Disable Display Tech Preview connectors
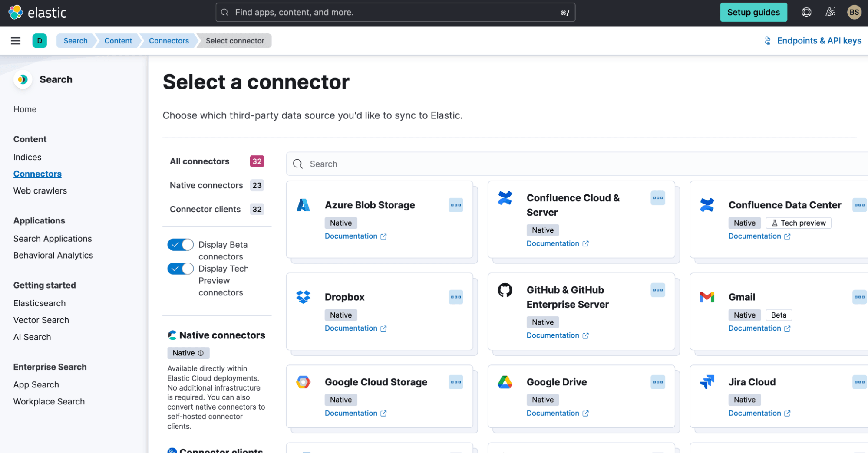The image size is (868, 453). [180, 268]
